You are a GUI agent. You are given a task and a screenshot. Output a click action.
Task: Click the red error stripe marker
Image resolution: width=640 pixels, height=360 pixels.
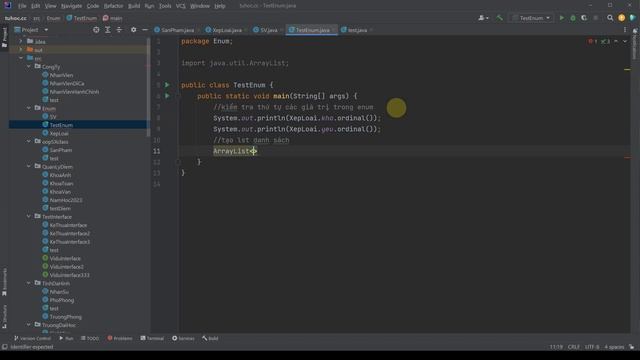point(627,158)
